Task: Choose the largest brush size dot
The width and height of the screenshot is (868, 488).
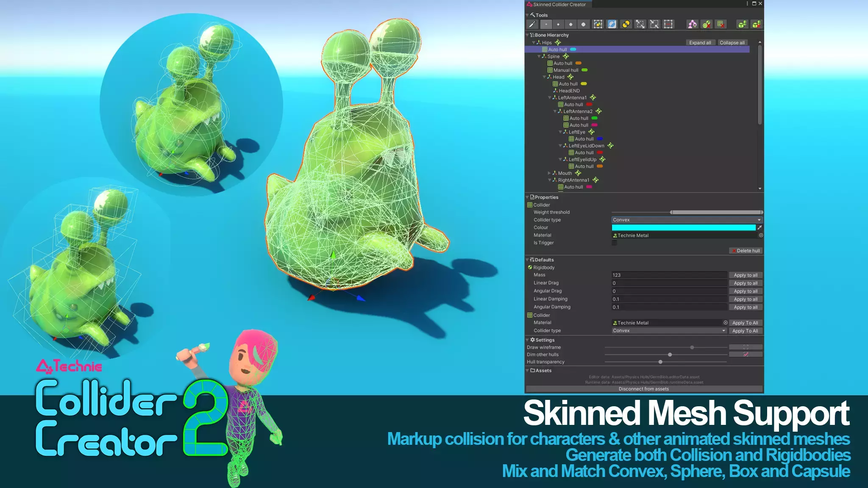Action: click(x=583, y=25)
